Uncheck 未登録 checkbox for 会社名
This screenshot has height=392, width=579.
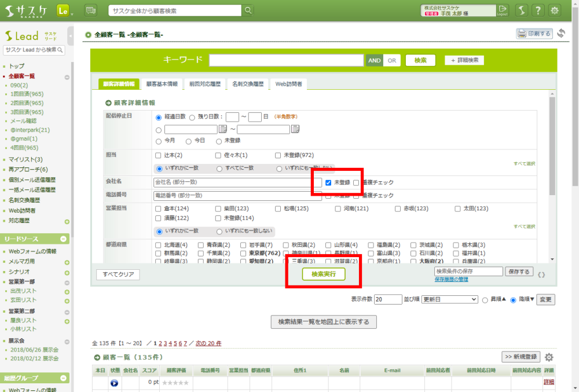click(x=328, y=182)
